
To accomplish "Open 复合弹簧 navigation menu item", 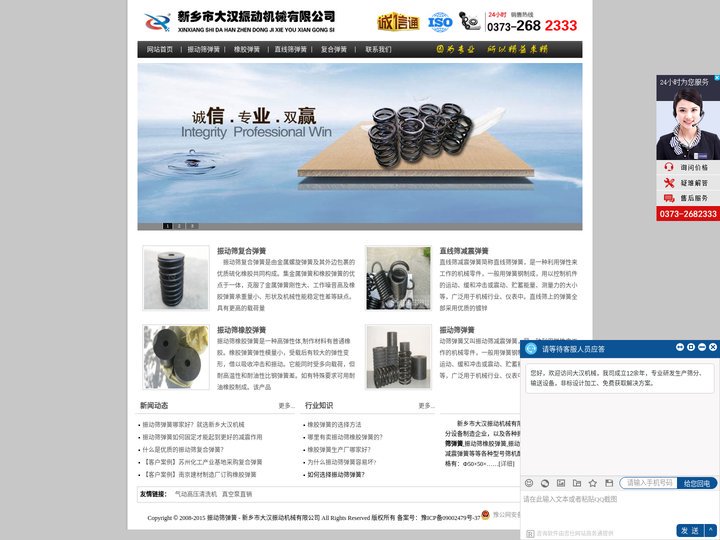I will pos(334,49).
